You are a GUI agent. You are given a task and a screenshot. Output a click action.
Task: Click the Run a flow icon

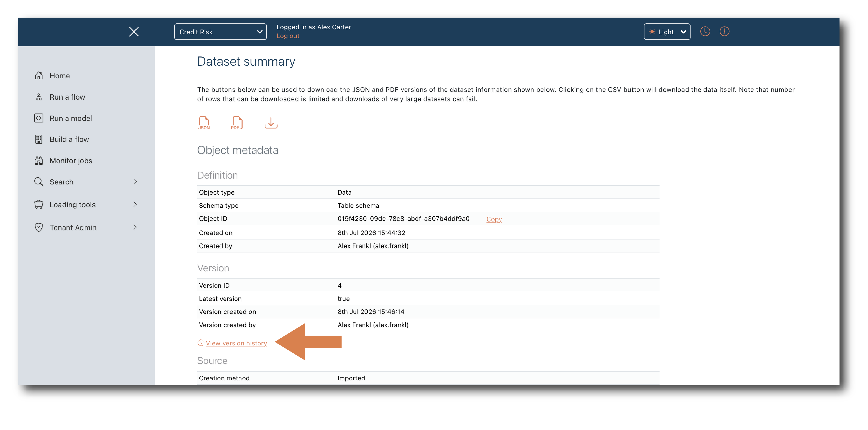[39, 97]
